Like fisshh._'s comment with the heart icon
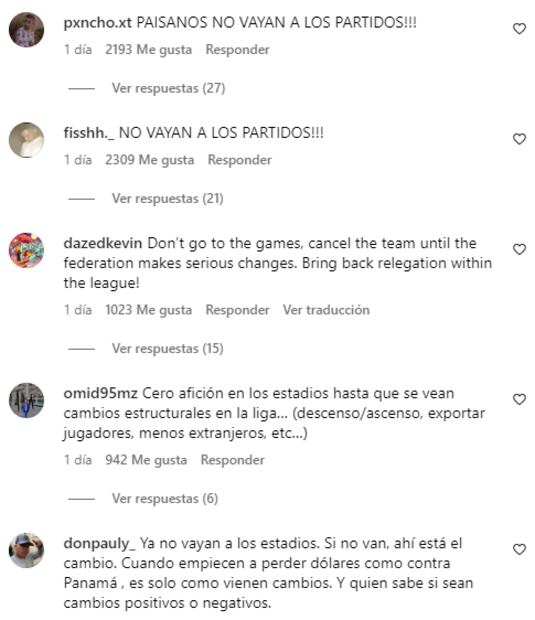This screenshot has width=535, height=620. [x=519, y=139]
